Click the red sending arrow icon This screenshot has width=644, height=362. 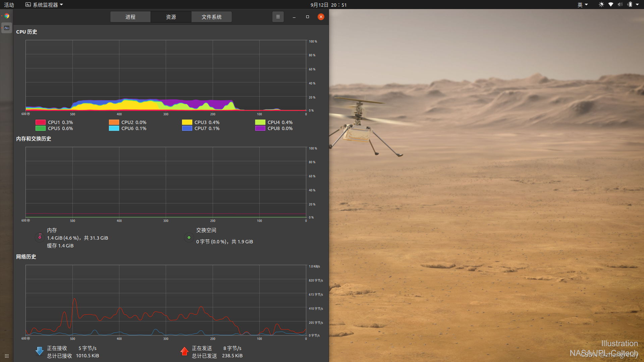point(184,351)
